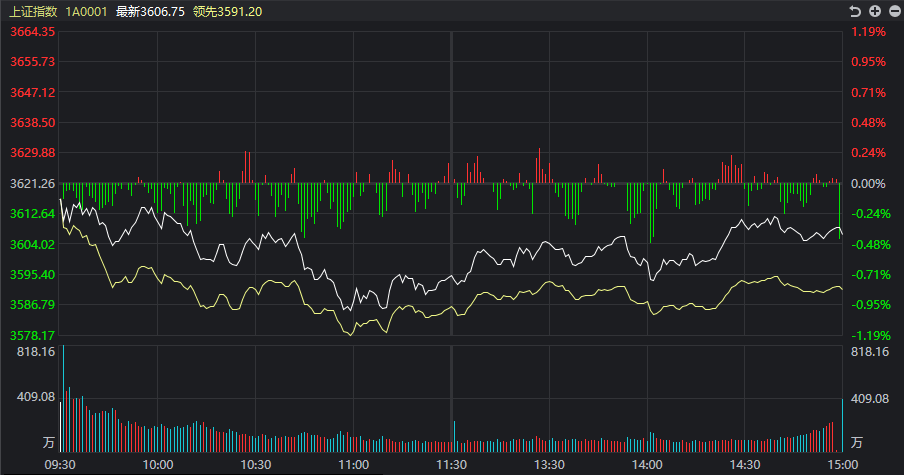Image resolution: width=904 pixels, height=475 pixels.
Task: Click the 上证指数 index name
Action: coord(33,11)
